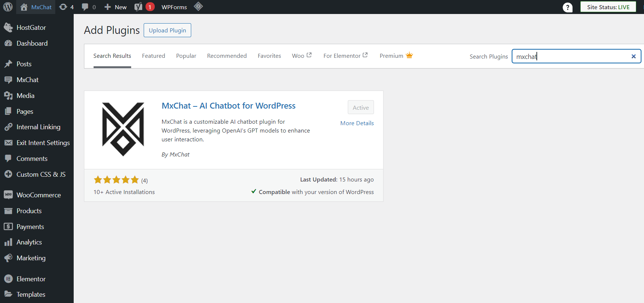
Task: Click the diamond icon next to WPForms
Action: pyautogui.click(x=198, y=7)
